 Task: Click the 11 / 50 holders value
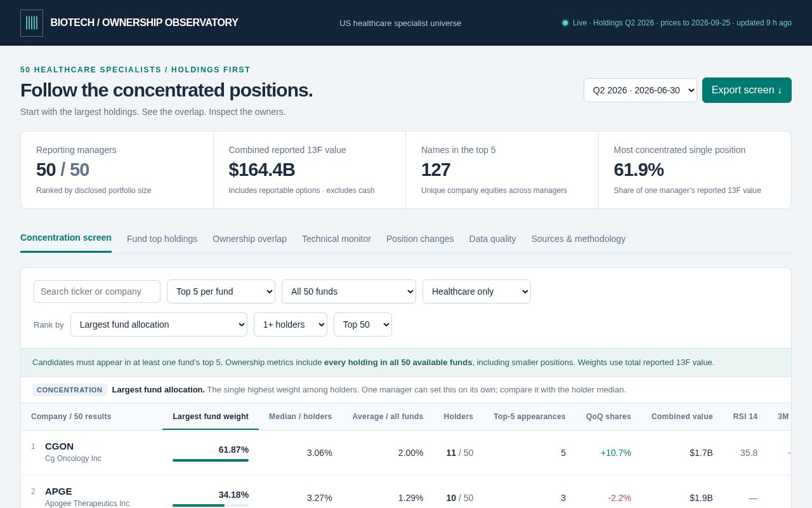(460, 453)
